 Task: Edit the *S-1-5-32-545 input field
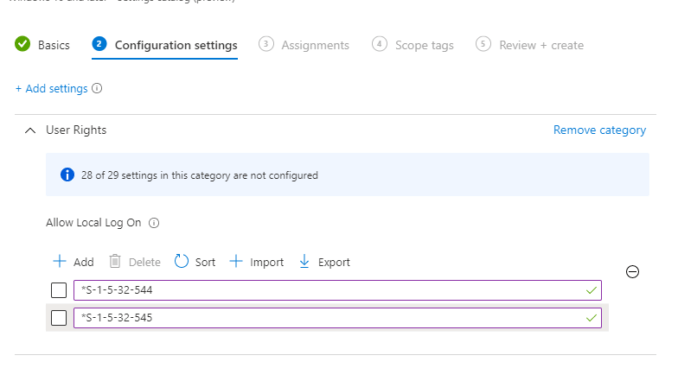point(337,318)
